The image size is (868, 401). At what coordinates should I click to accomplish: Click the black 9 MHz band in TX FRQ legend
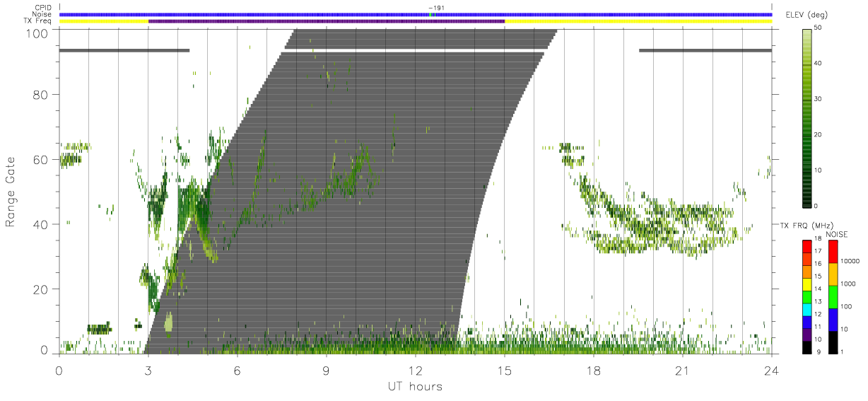[x=807, y=346]
